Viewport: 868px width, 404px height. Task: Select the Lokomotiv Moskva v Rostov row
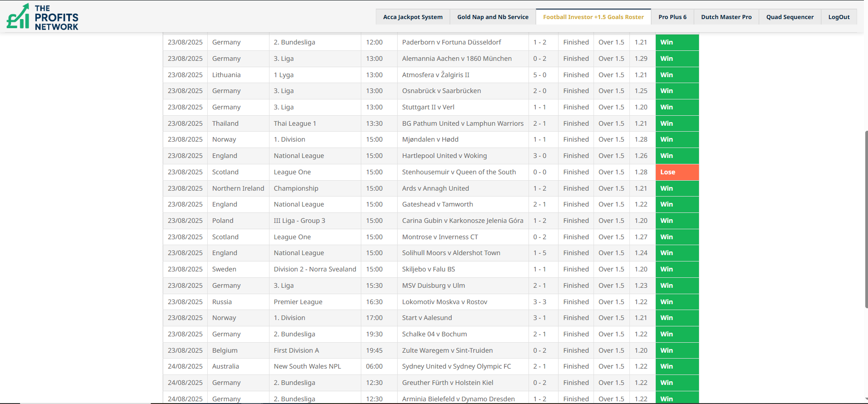(444, 302)
